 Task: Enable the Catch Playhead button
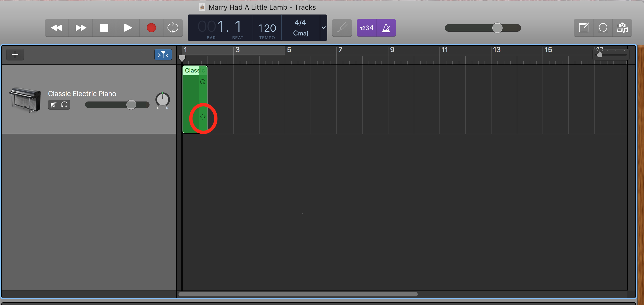163,55
